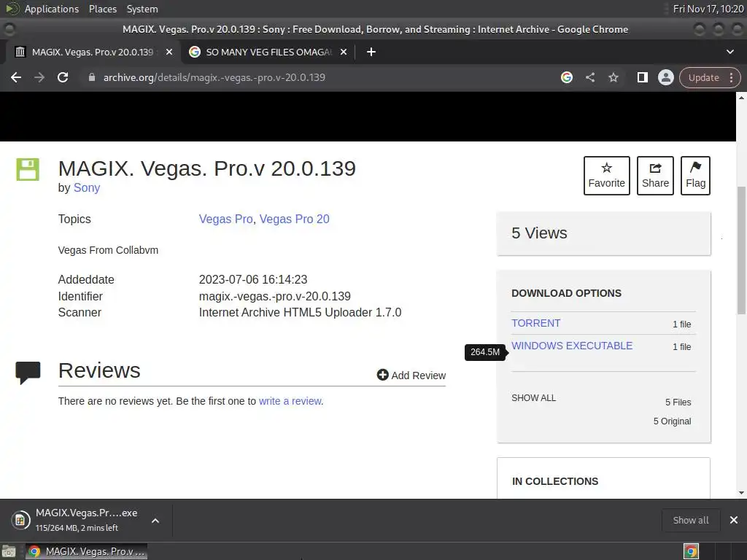This screenshot has width=747, height=560.
Task: Expand the tab search dropdown arrow
Action: (729, 52)
